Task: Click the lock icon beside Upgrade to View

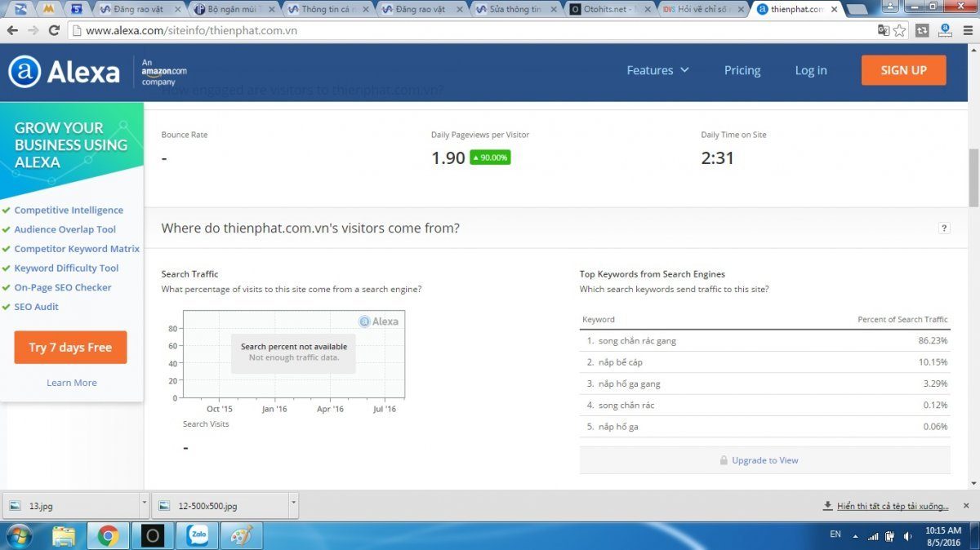Action: point(724,460)
